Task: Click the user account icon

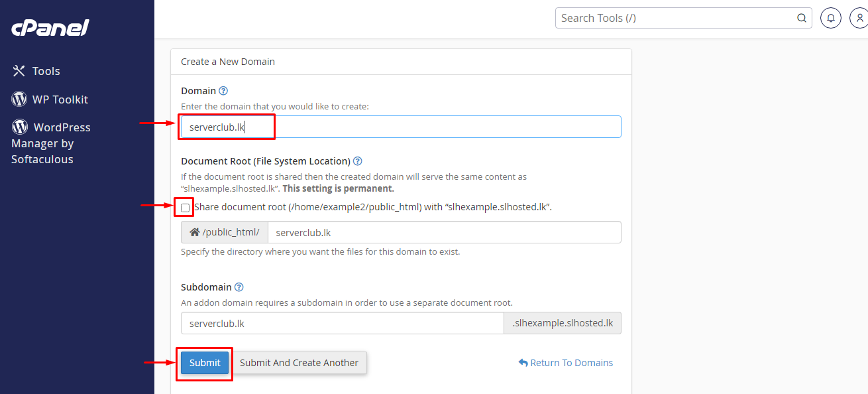Action: coord(859,18)
